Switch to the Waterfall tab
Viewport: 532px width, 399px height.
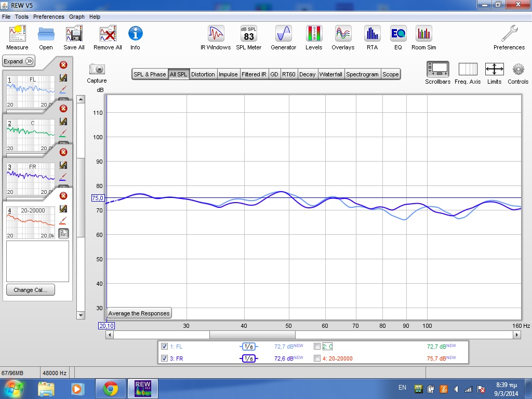[331, 74]
